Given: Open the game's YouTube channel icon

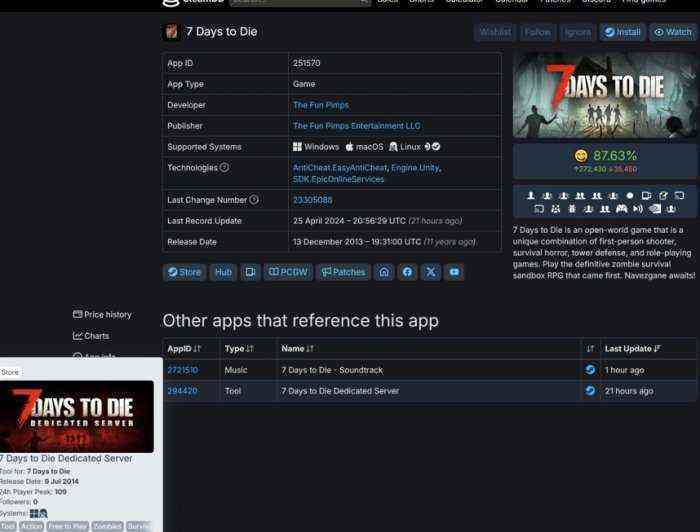Looking at the screenshot, I should tap(454, 272).
